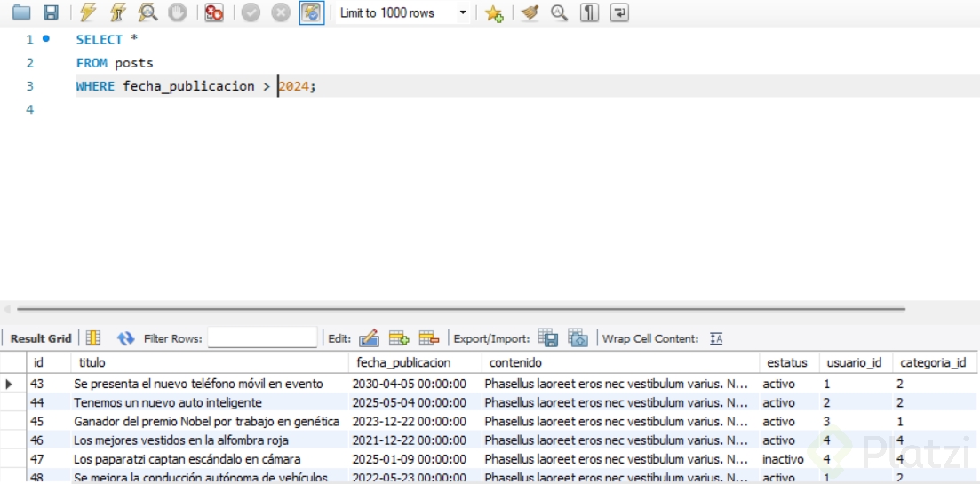The width and height of the screenshot is (980, 484).
Task: Click the value 2024 in the WHERE clause
Action: (x=294, y=86)
